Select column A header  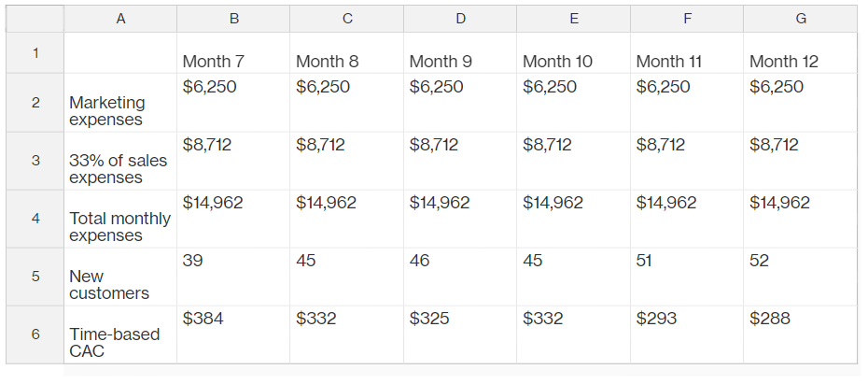tap(120, 19)
